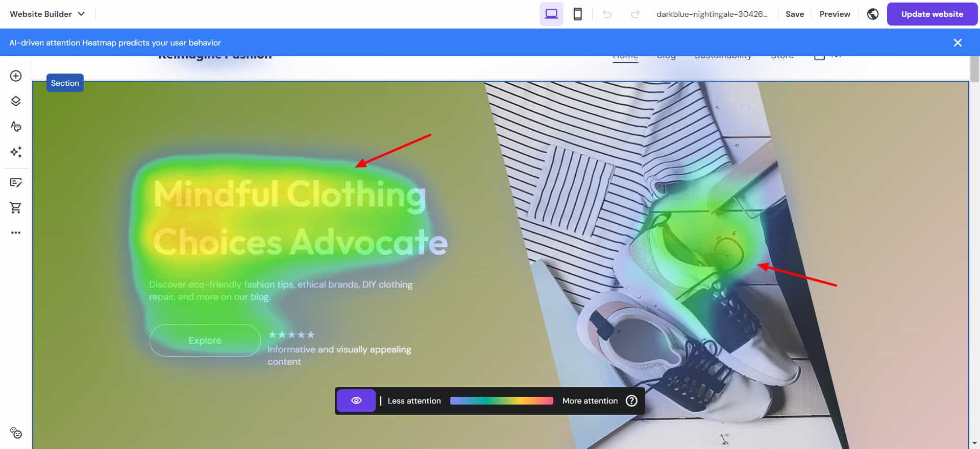Click the Section label tag
The width and height of the screenshot is (980, 449).
[65, 83]
